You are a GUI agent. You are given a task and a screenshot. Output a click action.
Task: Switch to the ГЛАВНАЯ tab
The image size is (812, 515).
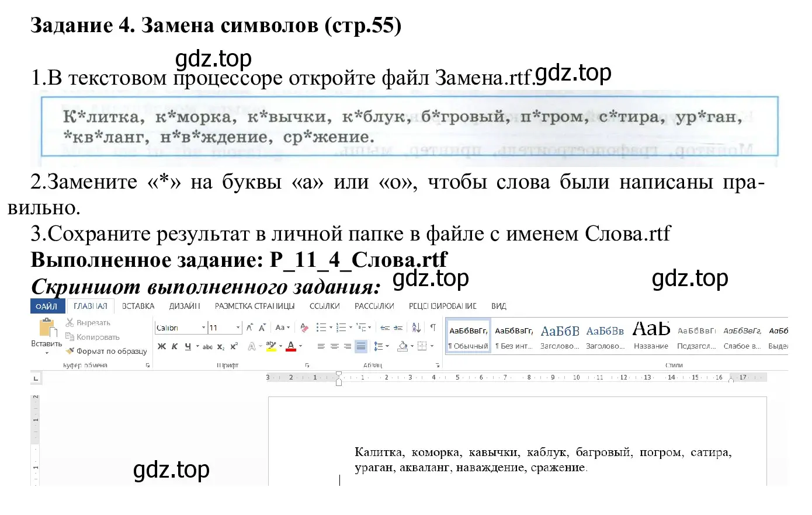coord(91,307)
